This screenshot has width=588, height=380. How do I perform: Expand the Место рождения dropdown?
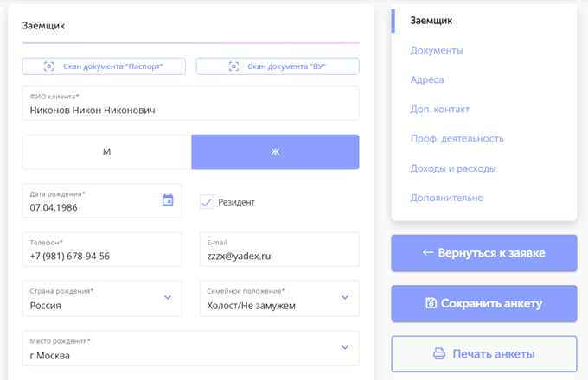pyautogui.click(x=344, y=348)
